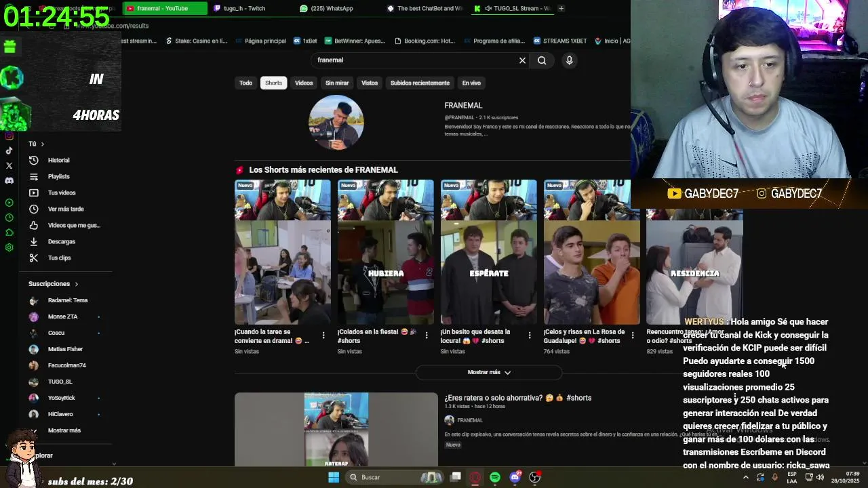
Task: Click the franemal search input field
Action: point(414,60)
